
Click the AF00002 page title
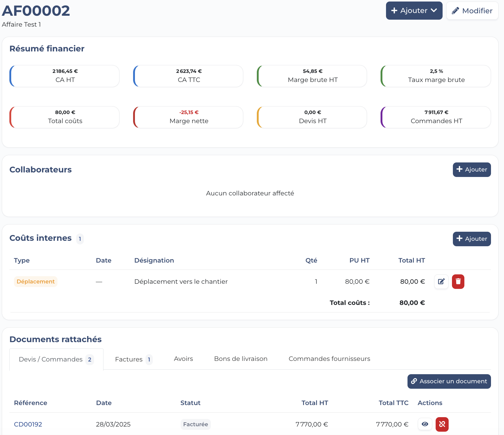[x=36, y=11]
